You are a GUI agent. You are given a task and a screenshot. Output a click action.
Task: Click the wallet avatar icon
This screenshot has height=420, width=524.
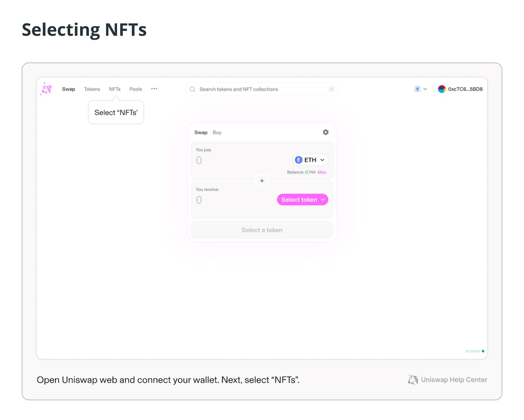point(442,89)
